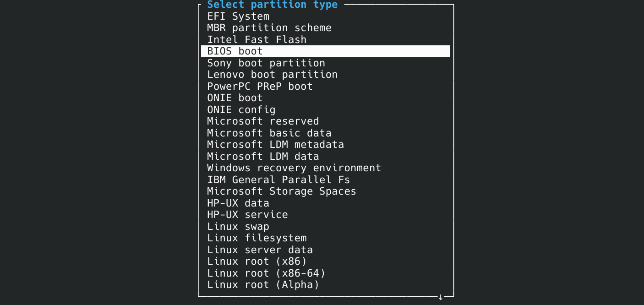Select HP-UX service entry

click(247, 214)
